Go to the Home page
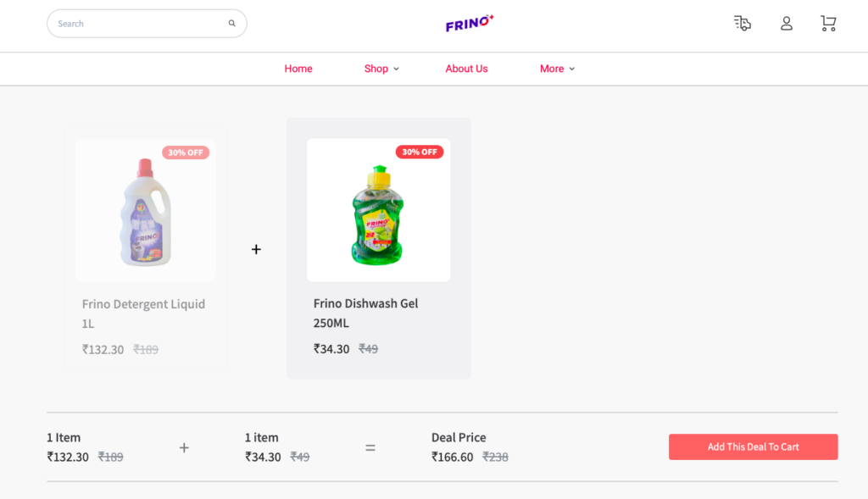868x499 pixels. click(x=298, y=69)
